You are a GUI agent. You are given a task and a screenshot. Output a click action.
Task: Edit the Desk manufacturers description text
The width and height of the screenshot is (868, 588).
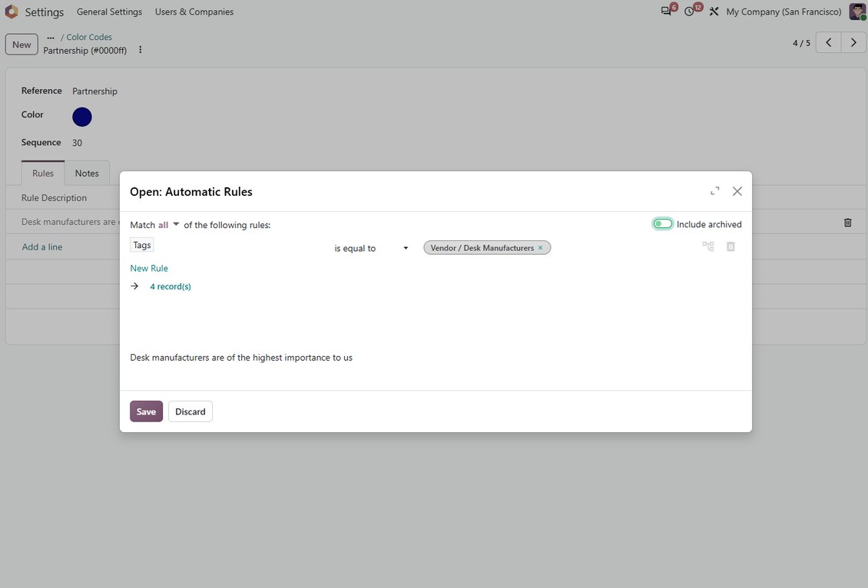(x=241, y=358)
